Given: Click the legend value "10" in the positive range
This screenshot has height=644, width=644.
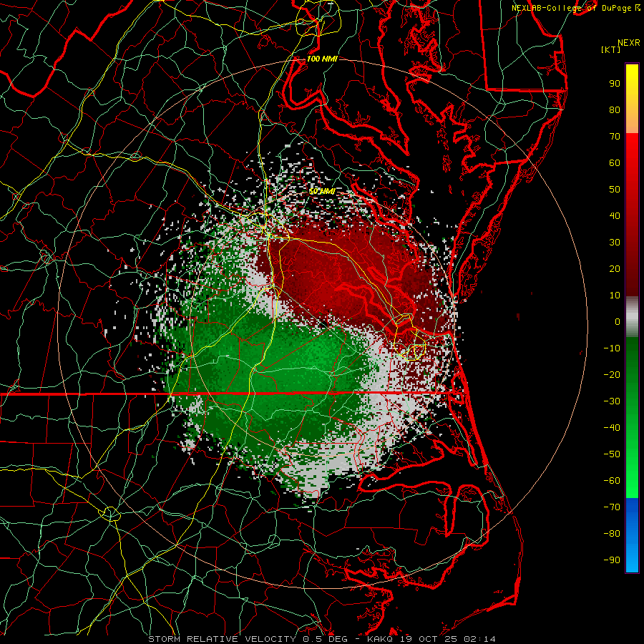Looking at the screenshot, I should tap(615, 296).
